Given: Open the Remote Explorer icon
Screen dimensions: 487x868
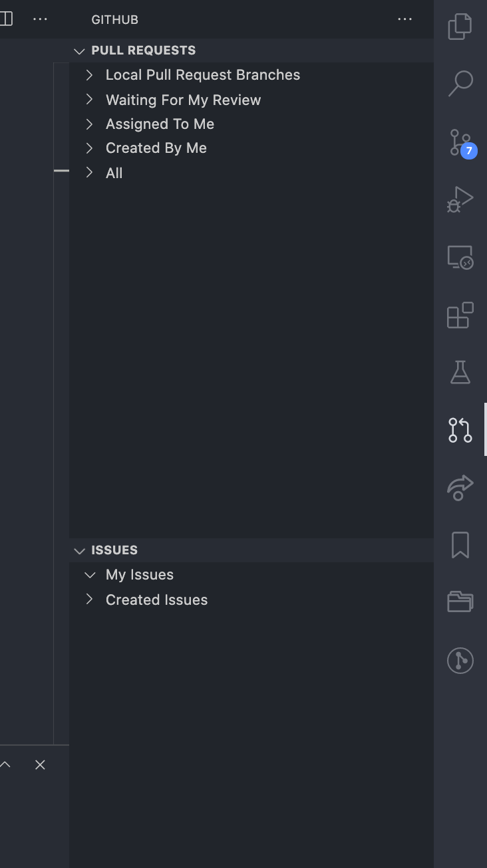Looking at the screenshot, I should point(460,257).
